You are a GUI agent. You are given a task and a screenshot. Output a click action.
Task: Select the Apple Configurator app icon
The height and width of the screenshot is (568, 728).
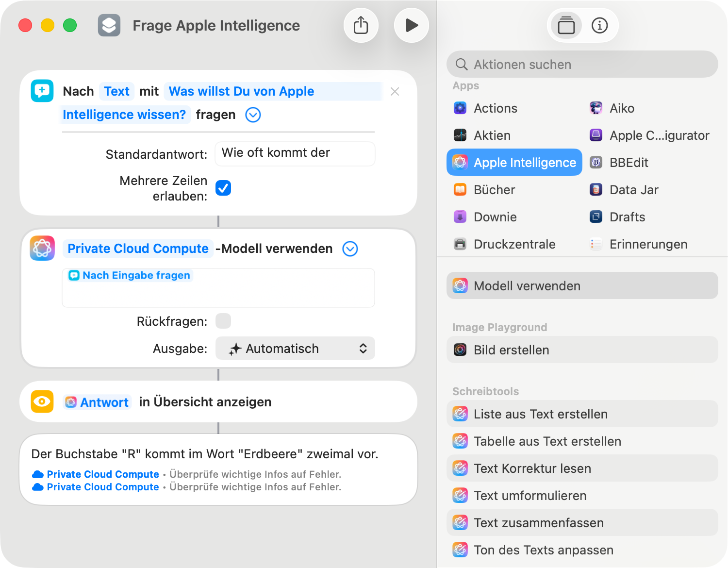596,135
